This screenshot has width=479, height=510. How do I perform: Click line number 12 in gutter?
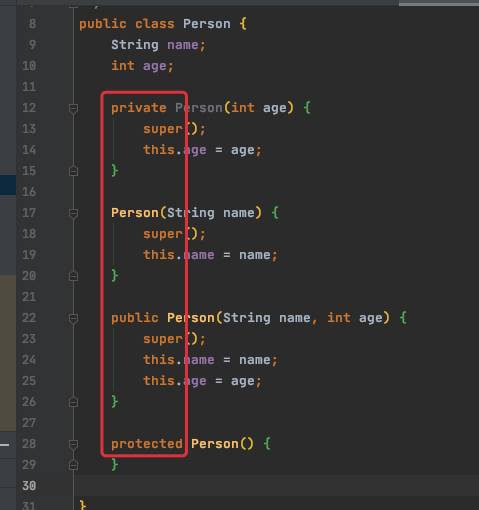pyautogui.click(x=29, y=108)
